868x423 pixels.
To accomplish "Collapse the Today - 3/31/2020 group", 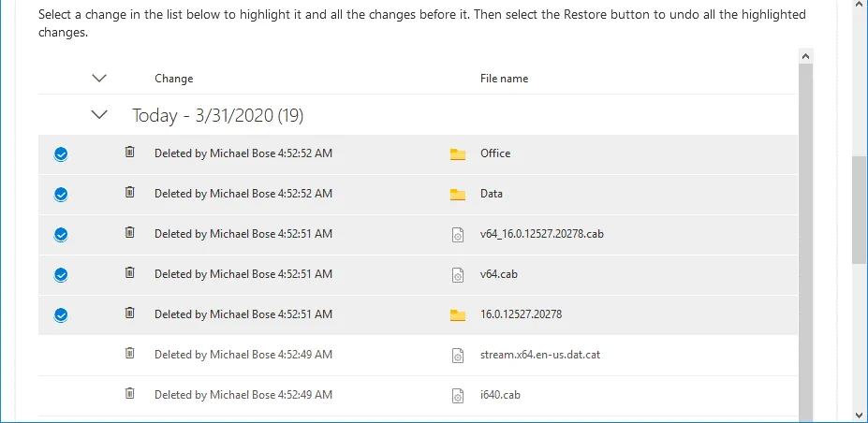I will (99, 115).
